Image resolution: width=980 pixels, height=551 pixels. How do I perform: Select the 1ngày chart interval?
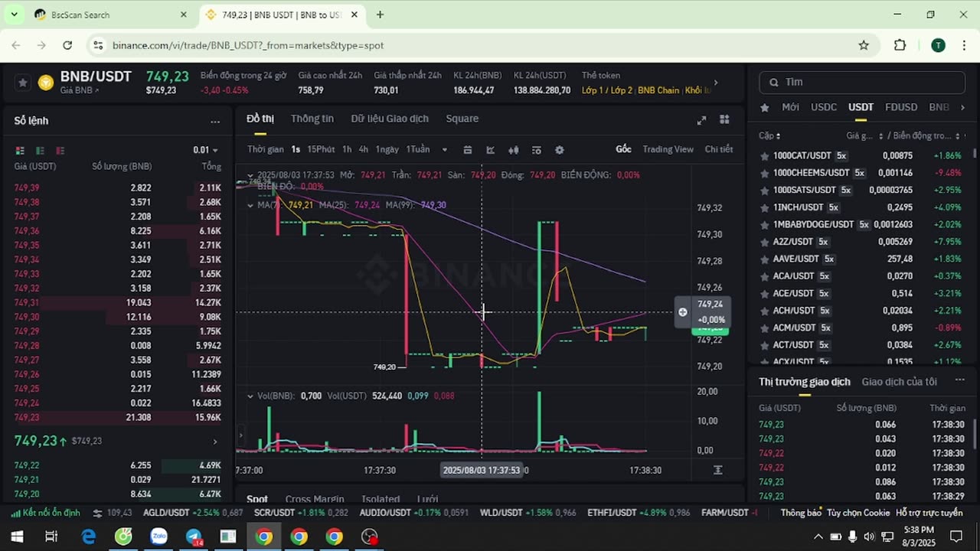[387, 149]
